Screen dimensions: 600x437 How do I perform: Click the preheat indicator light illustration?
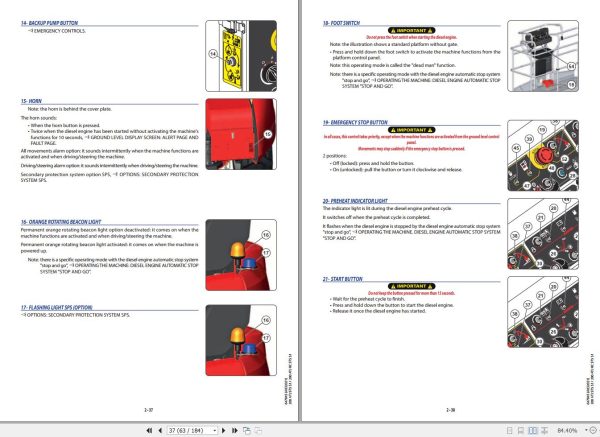pos(543,234)
